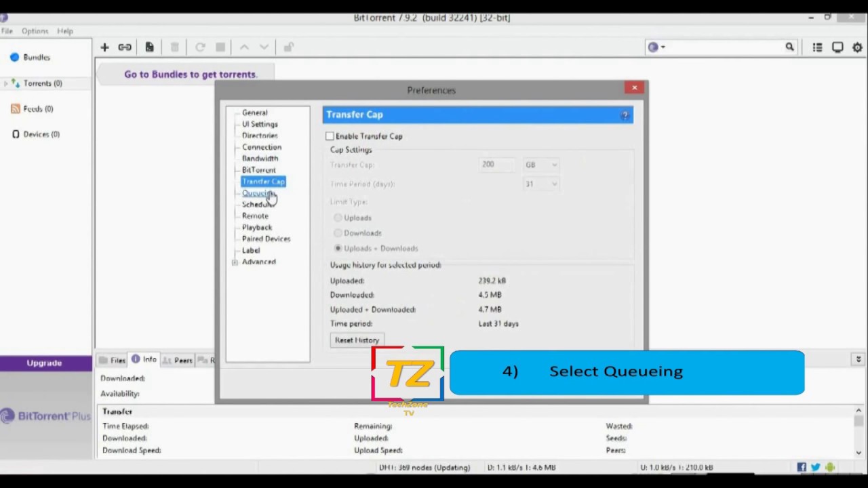This screenshot has width=868, height=488.
Task: Click the unlock bundle toolbar icon
Action: click(x=288, y=47)
